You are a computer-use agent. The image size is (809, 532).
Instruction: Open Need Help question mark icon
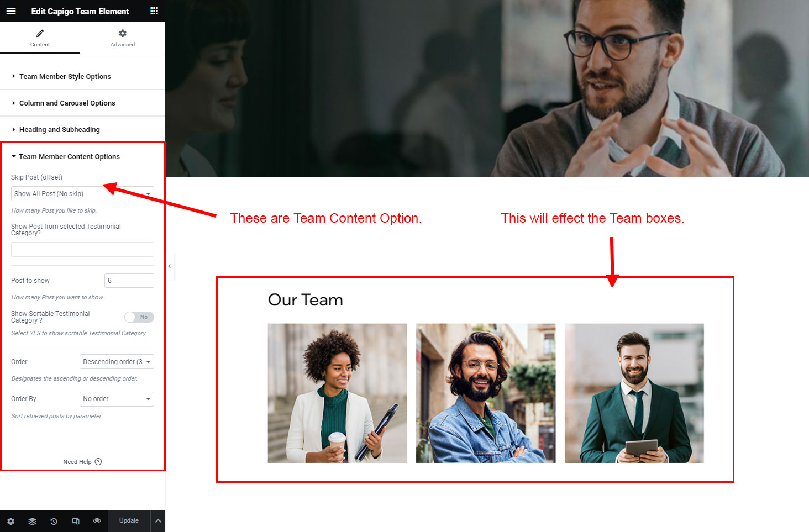click(x=98, y=462)
